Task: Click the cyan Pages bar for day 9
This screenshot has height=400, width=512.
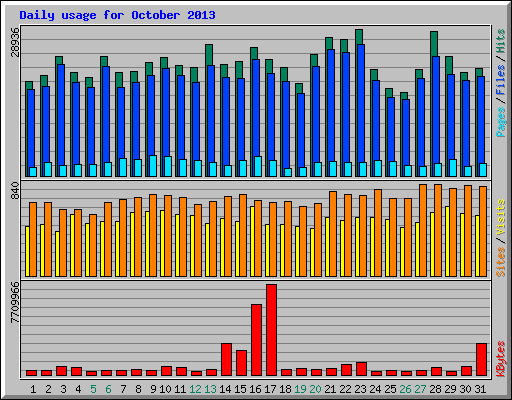Action: click(x=153, y=166)
